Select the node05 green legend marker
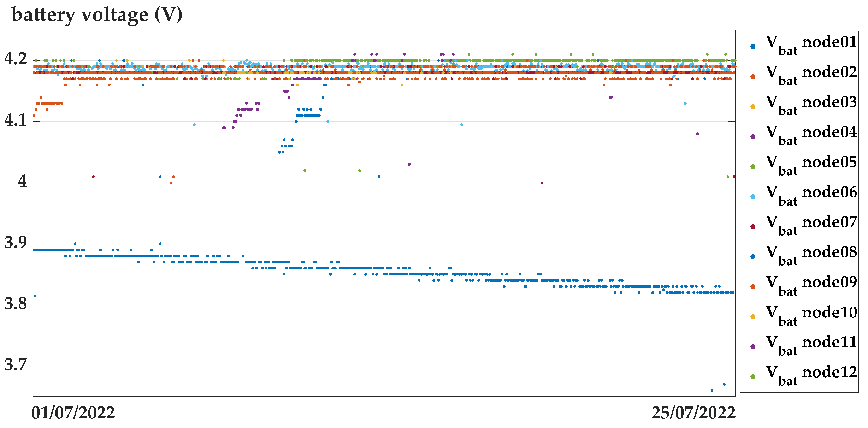Viewport: 868px width, 428px height. click(x=753, y=167)
